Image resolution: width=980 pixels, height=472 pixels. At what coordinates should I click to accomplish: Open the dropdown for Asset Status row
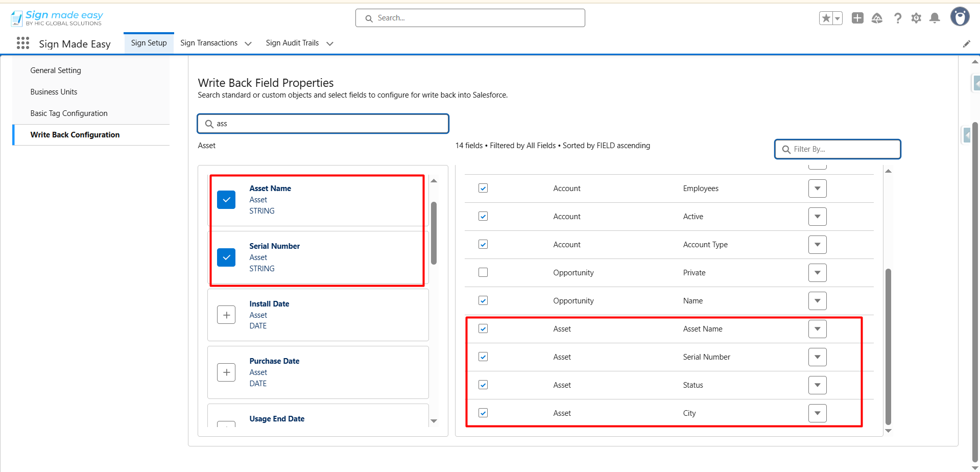click(x=817, y=385)
